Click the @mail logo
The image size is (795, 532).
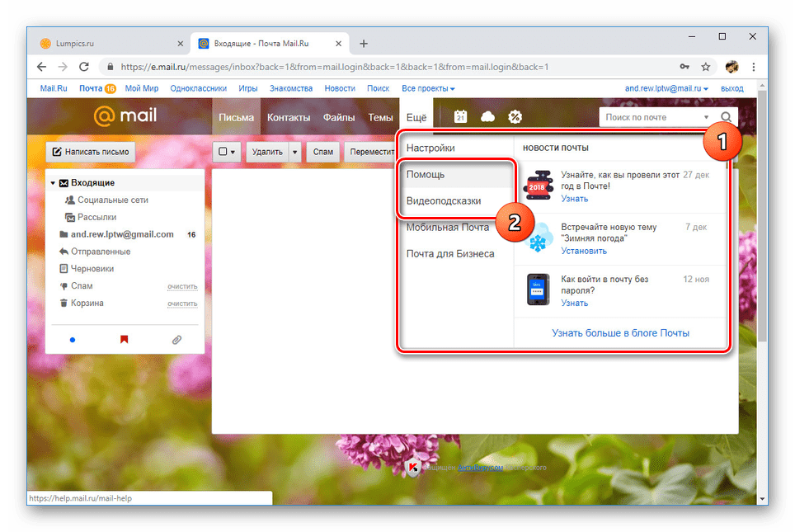tap(125, 116)
